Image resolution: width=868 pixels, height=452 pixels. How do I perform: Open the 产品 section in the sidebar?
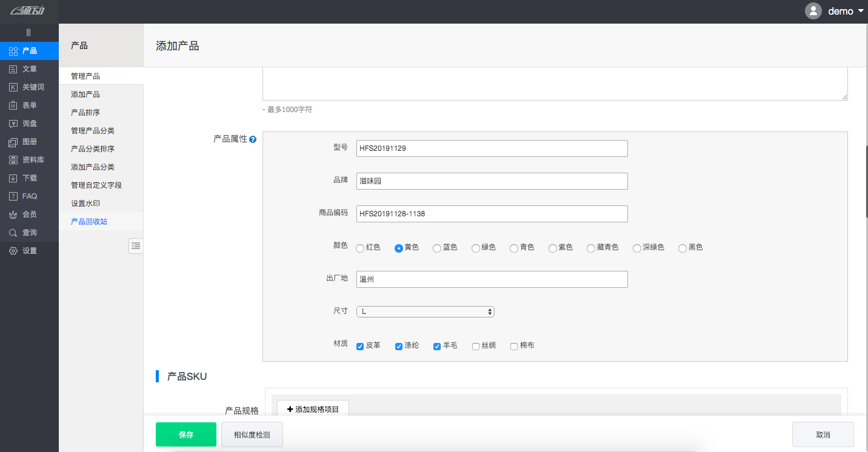(28, 51)
